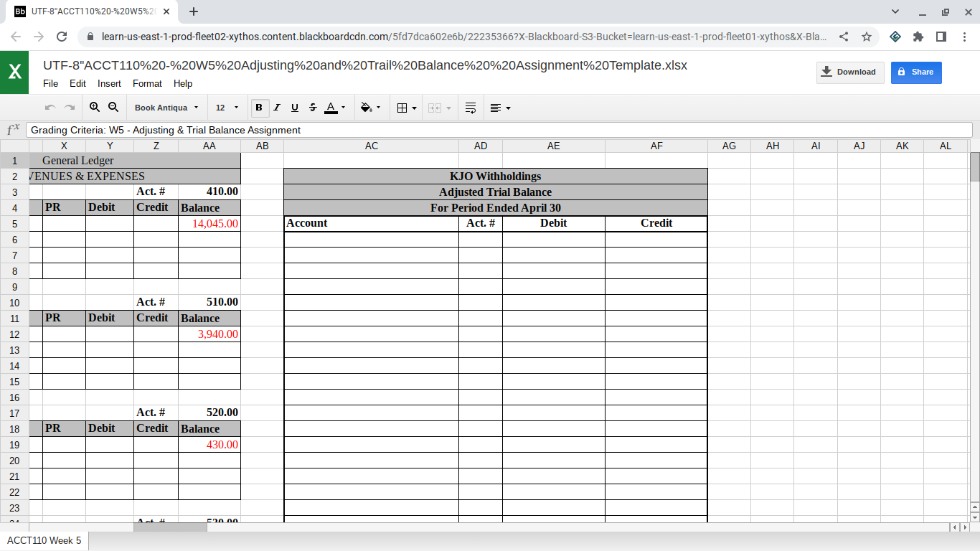
Task: Toggle text wrapping
Action: [x=471, y=108]
